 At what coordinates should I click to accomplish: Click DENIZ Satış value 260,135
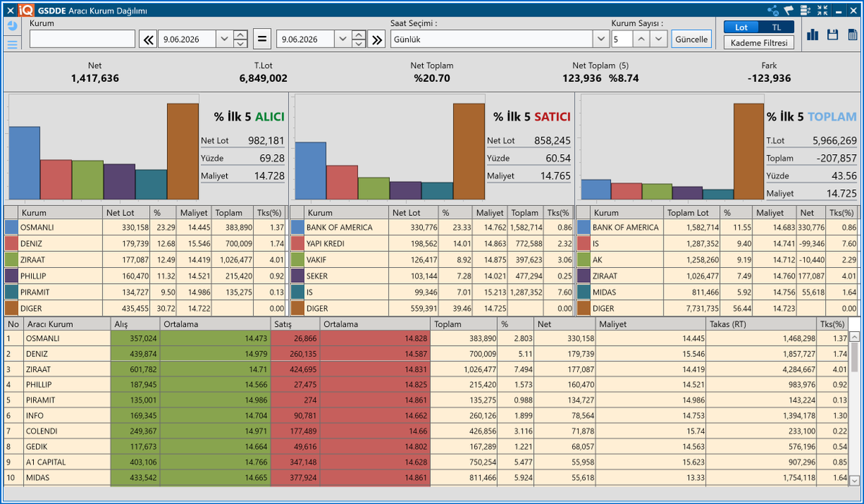point(303,354)
